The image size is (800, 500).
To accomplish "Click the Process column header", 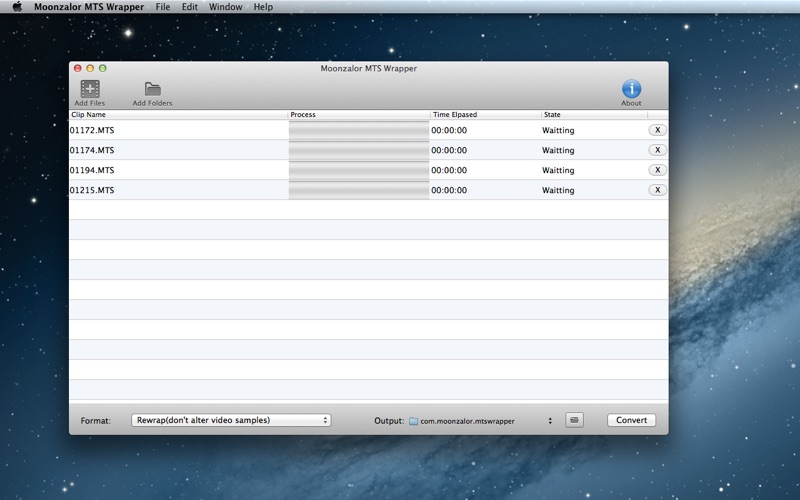I will tap(359, 115).
